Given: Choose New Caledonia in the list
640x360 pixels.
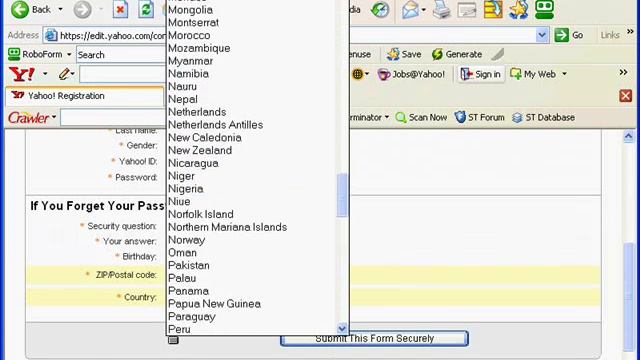Looking at the screenshot, I should click(205, 138).
